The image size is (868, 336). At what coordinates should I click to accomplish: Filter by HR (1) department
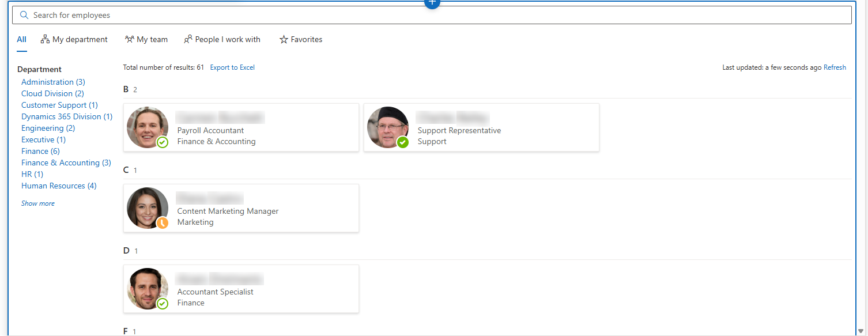tap(32, 174)
